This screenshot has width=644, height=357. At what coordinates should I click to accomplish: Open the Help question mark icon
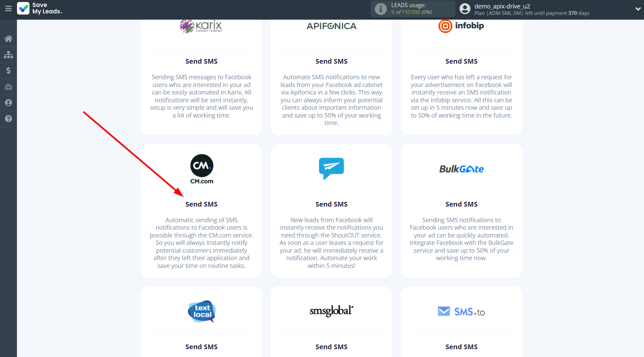pyautogui.click(x=8, y=119)
